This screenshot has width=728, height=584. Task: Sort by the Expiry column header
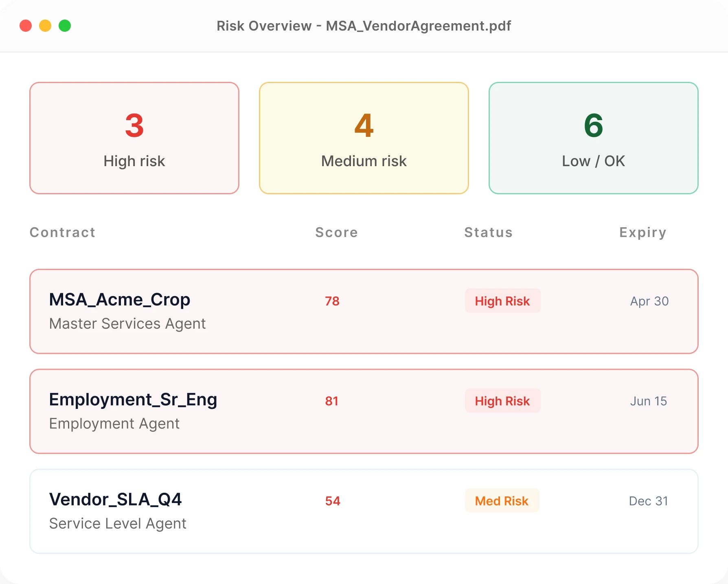tap(642, 233)
